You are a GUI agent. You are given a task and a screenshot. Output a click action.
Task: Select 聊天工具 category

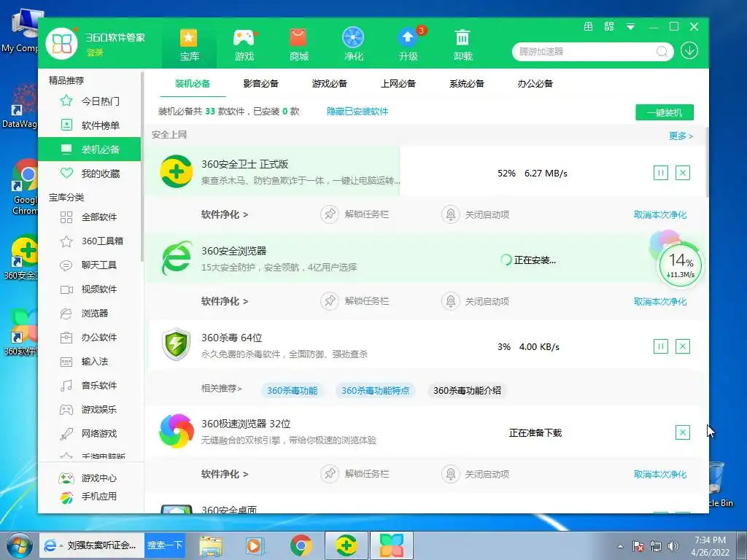(90, 265)
